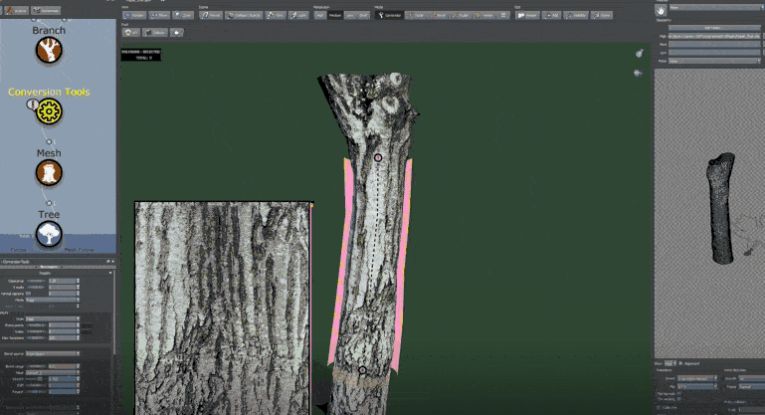Open the Mesh dropdown below Bend angle
This screenshot has height=415, width=765.
pos(52,373)
